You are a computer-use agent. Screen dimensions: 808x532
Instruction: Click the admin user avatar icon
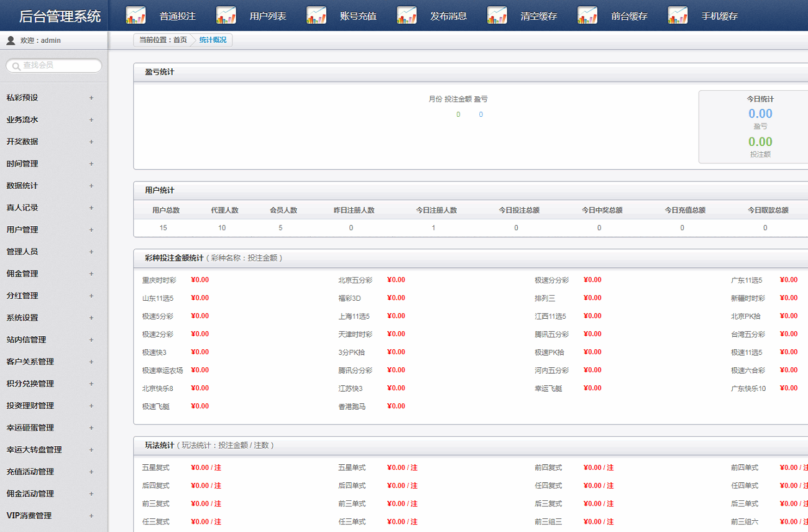point(11,40)
